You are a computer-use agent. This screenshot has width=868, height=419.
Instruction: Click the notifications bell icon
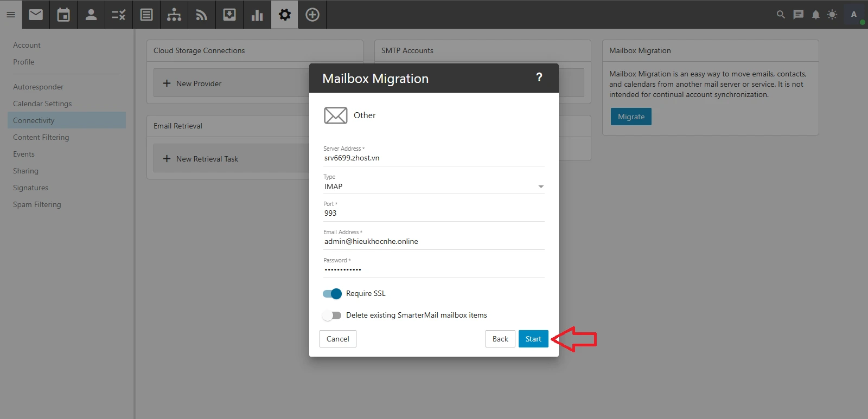tap(815, 15)
